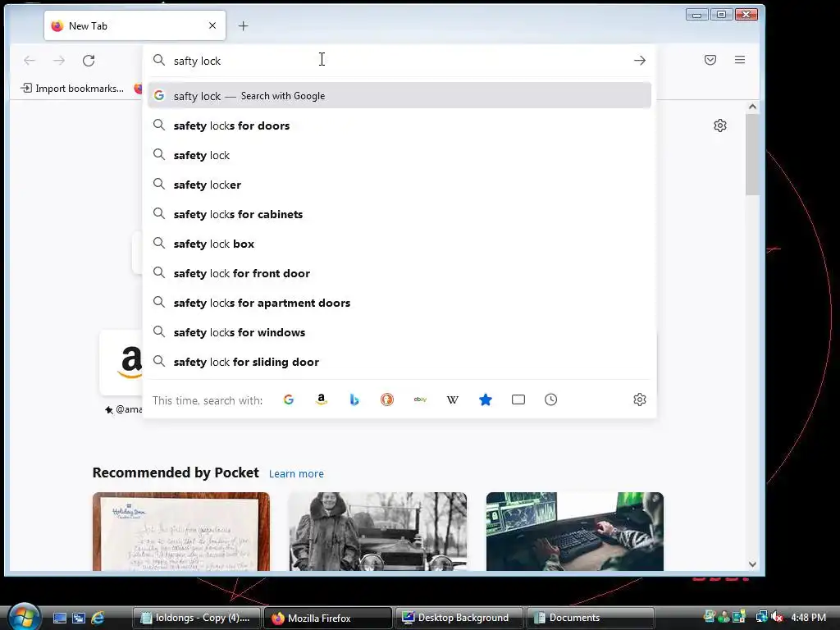Search this time with eBay icon

(x=420, y=399)
